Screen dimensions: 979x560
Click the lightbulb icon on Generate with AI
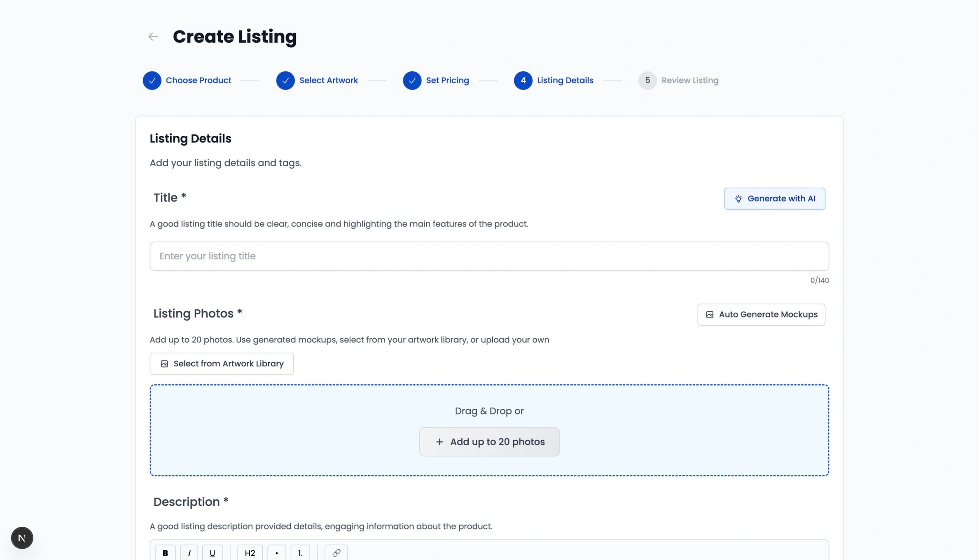739,198
